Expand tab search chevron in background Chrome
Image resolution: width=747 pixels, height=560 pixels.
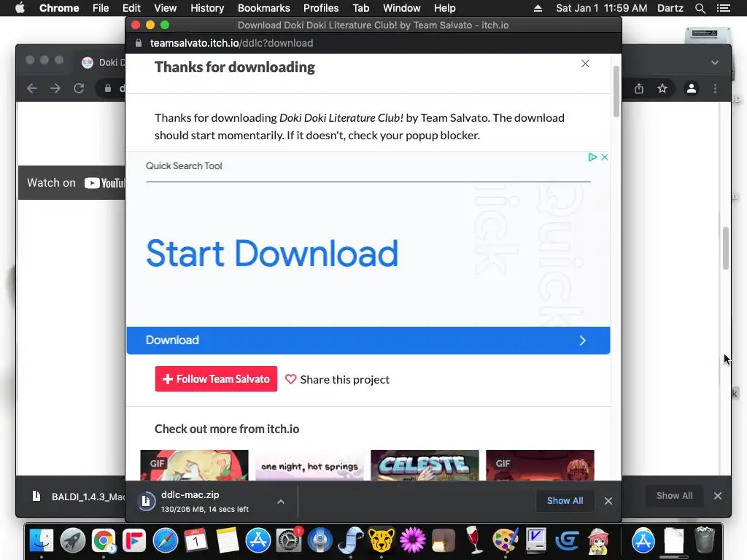click(715, 63)
